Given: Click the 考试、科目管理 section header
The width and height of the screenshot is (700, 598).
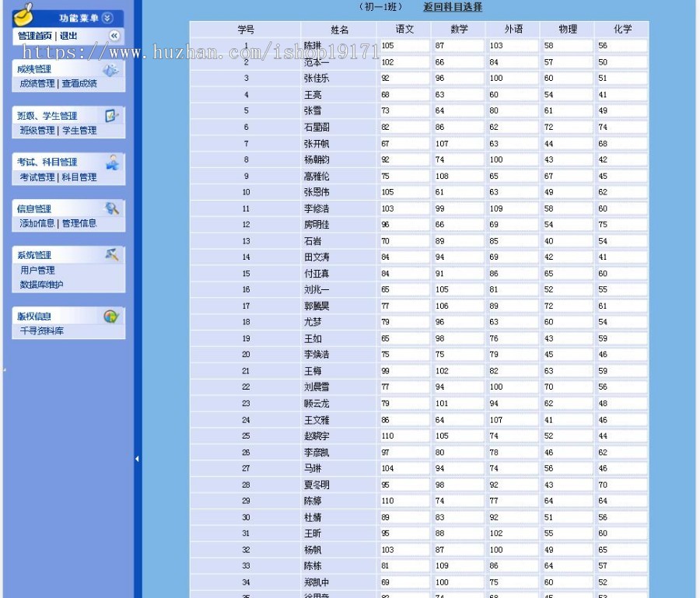Looking at the screenshot, I should [68, 162].
